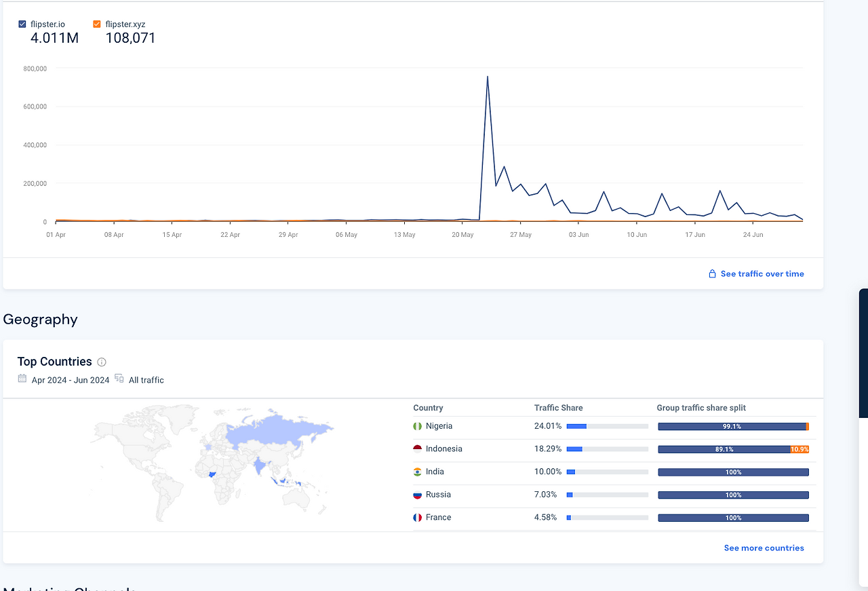Screen dimensions: 868x591
Task: Click the Russia flag icon
Action: pyautogui.click(x=417, y=495)
